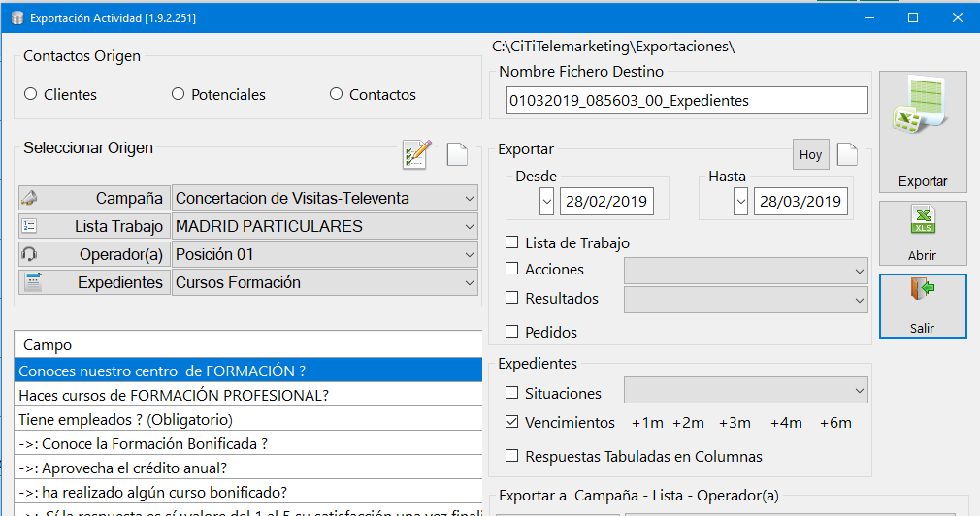Uncheck the Vencimientos checkbox
Image resolution: width=980 pixels, height=516 pixels.
[x=512, y=422]
